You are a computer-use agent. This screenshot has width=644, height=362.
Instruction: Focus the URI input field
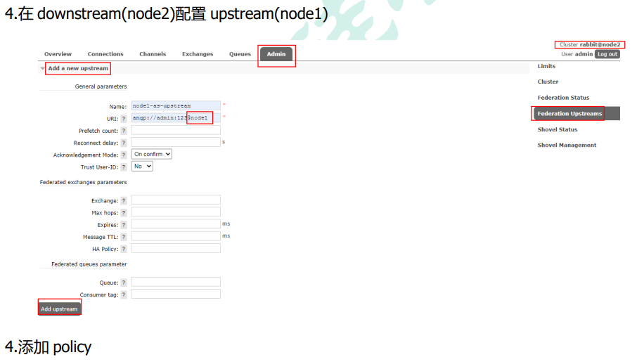[176, 118]
